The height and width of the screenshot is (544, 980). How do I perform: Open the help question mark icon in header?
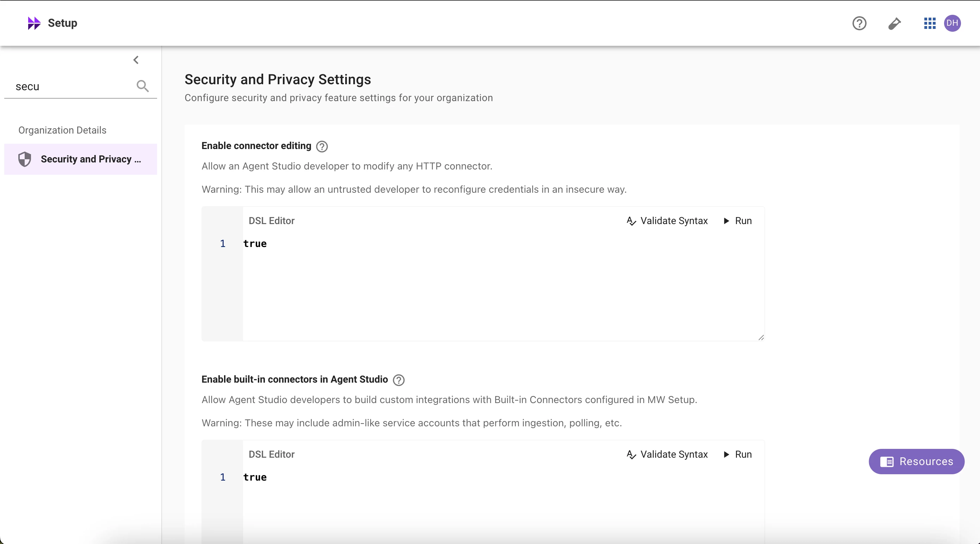[859, 23]
